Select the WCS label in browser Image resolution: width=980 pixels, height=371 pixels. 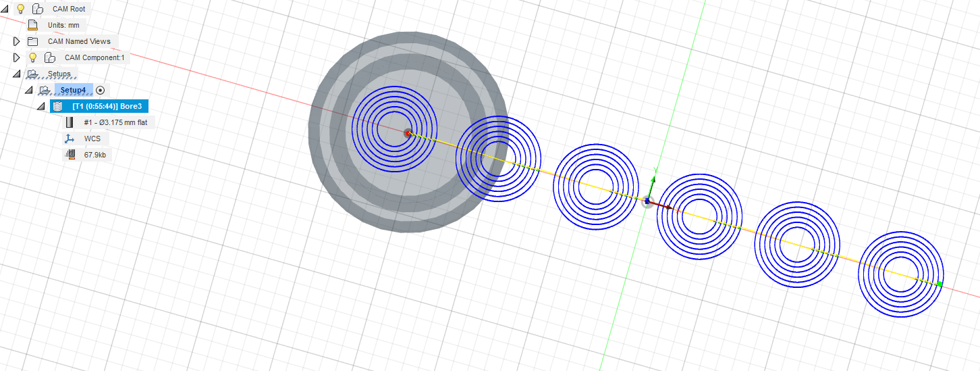92,139
